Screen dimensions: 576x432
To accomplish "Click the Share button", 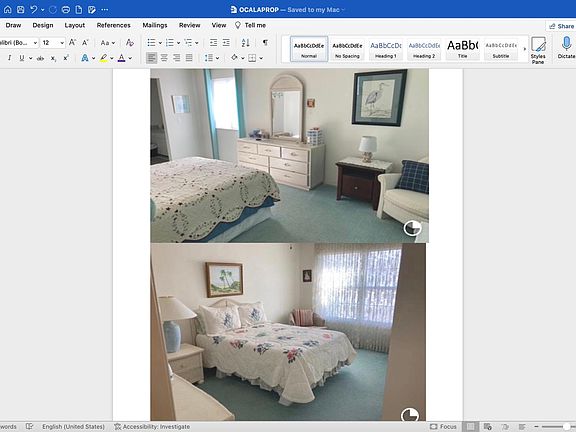I will click(x=561, y=26).
